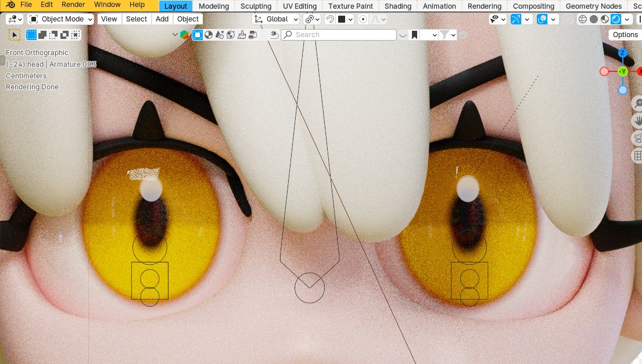
Task: Open the Edit menu
Action: 46,5
